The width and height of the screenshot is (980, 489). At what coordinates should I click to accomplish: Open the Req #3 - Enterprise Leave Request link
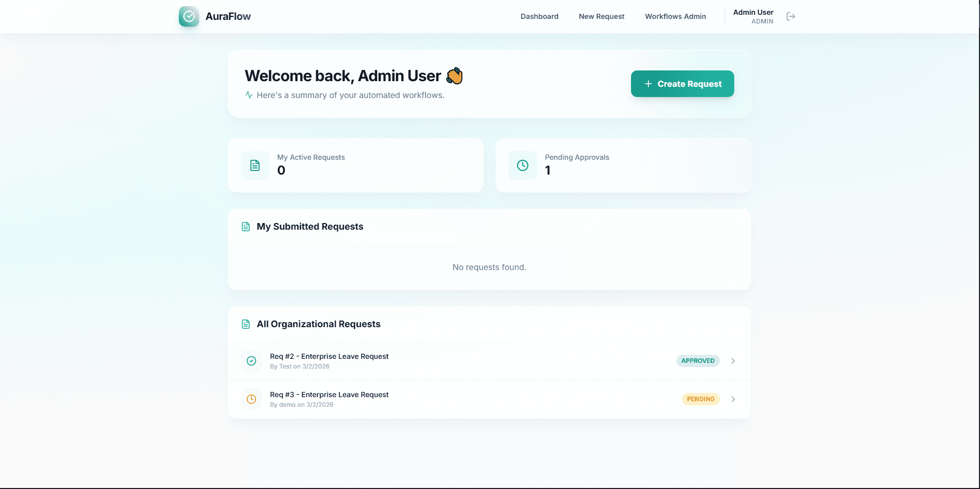[329, 395]
